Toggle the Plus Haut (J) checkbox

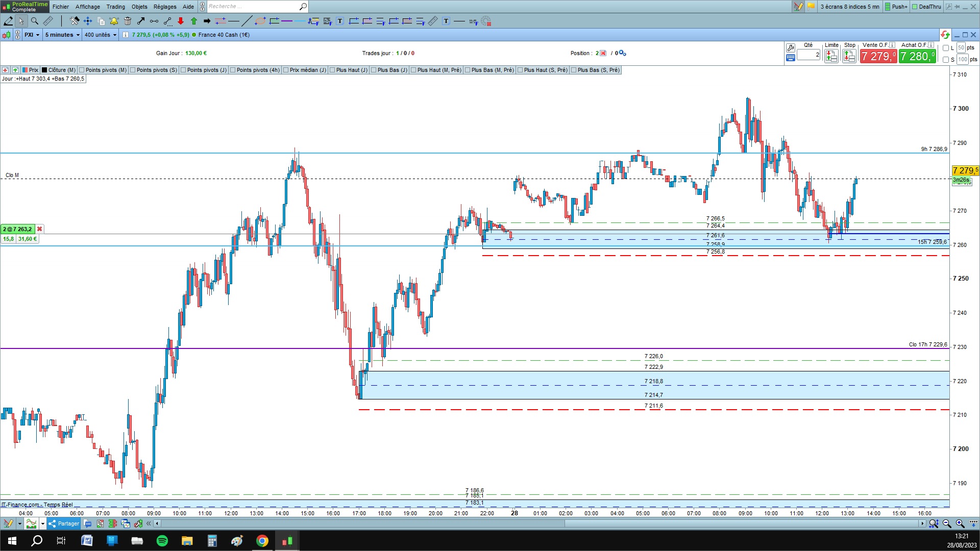(332, 70)
